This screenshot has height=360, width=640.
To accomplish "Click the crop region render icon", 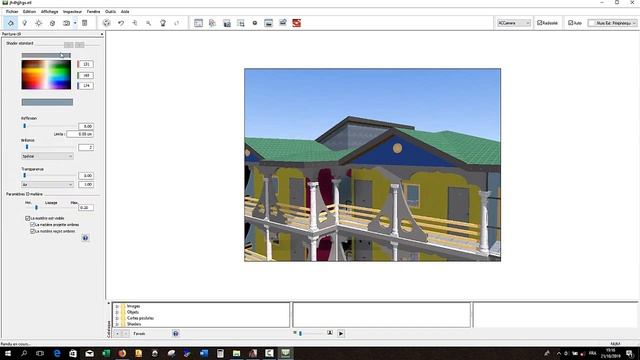I will pyautogui.click(x=241, y=23).
